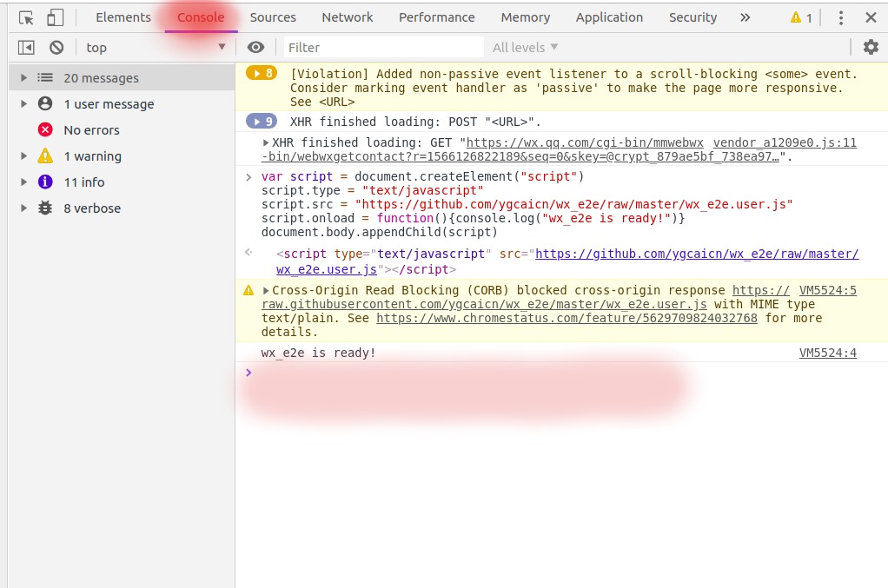Select the No errors sidebar row
The height and width of the screenshot is (588, 888).
(x=122, y=129)
